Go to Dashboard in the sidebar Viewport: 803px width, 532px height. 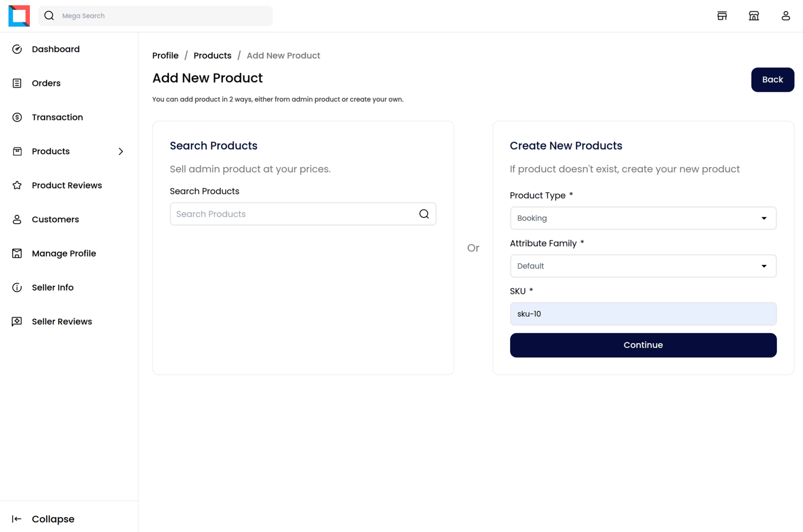[56, 49]
